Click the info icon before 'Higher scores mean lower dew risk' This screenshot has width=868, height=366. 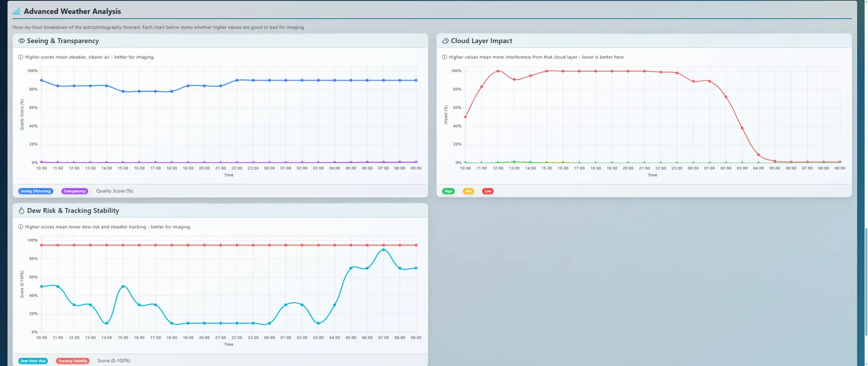(21, 227)
